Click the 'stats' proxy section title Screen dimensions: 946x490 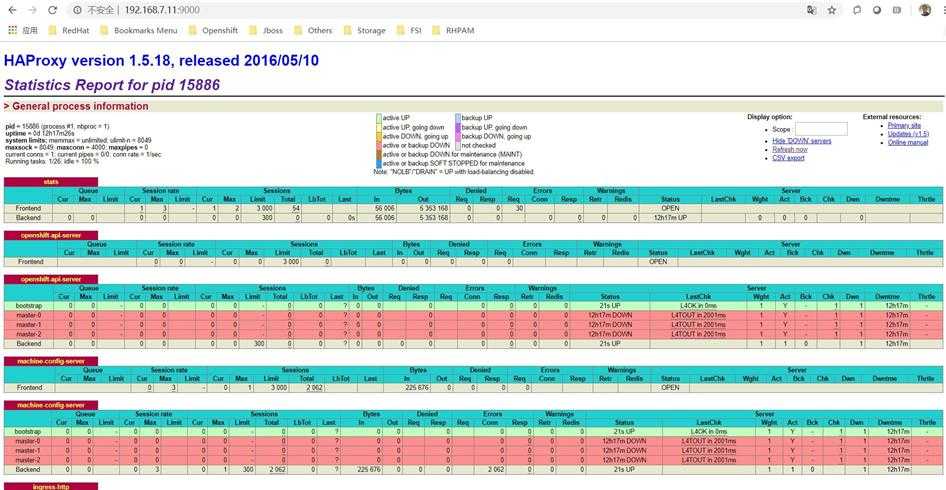click(x=51, y=182)
